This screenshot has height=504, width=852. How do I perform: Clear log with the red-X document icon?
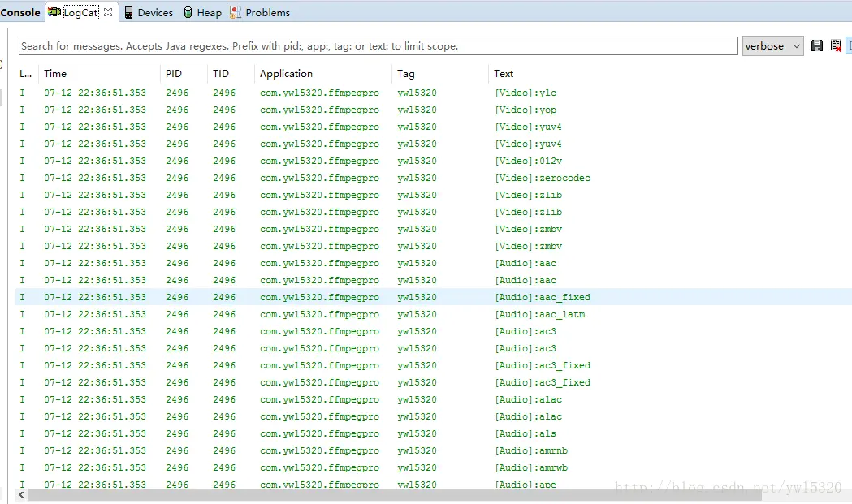coord(836,45)
